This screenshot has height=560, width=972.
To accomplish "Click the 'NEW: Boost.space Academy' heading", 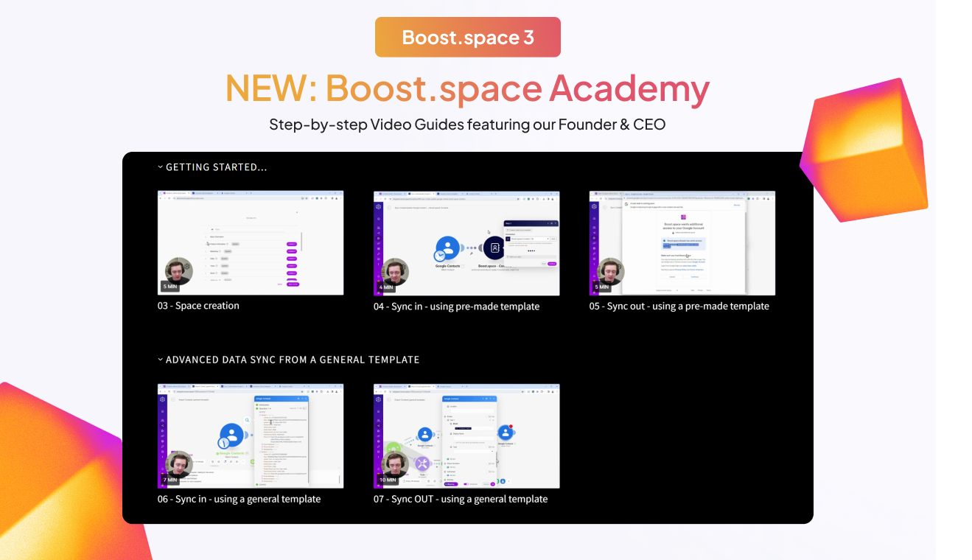I will [x=467, y=88].
